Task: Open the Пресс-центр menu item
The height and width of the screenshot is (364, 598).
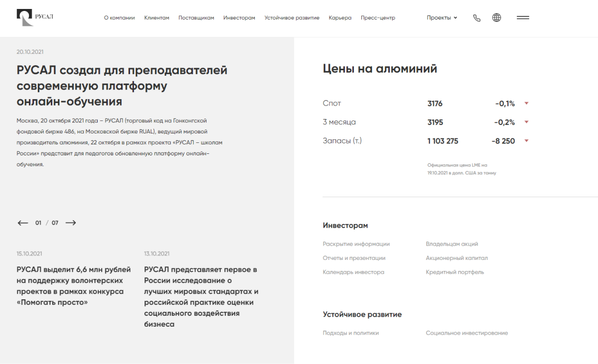Action: [x=378, y=17]
